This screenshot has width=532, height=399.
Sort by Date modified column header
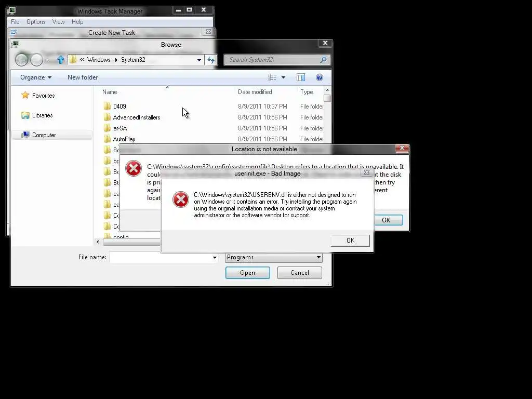[x=255, y=92]
